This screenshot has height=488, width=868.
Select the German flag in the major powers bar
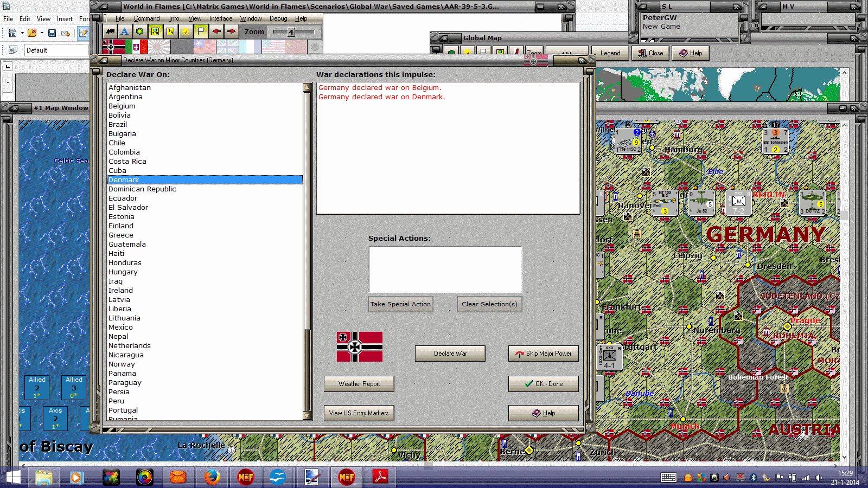coord(113,47)
